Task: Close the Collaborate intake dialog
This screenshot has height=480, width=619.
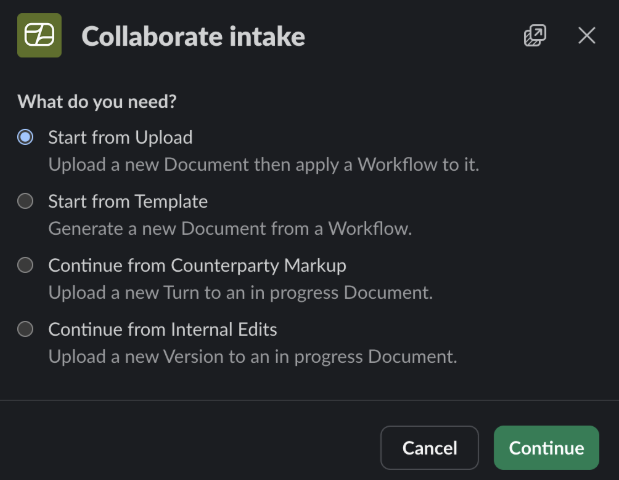Action: 587,36
